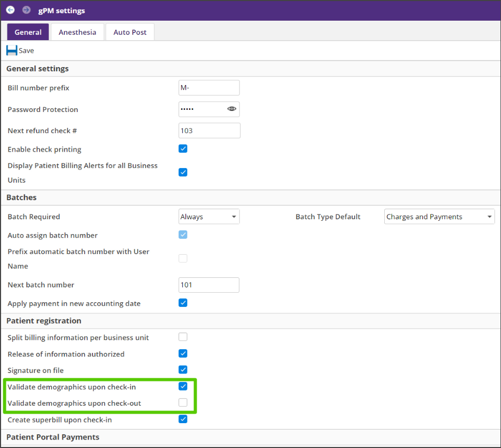This screenshot has height=448, width=501.
Task: Toggle Signature on file checkbox
Action: [183, 370]
